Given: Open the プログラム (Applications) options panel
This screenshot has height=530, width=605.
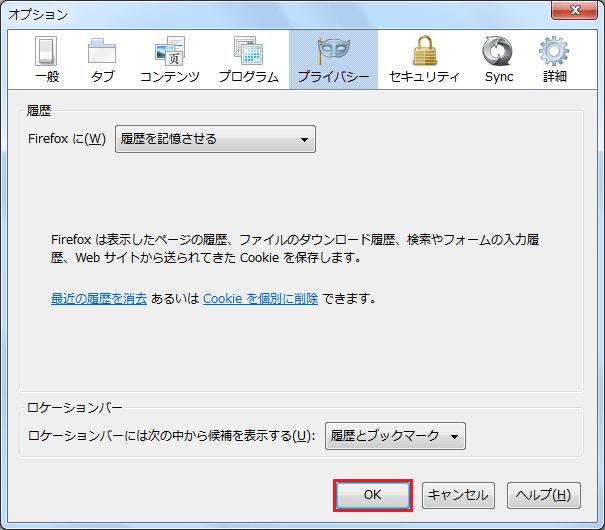Looking at the screenshot, I should pyautogui.click(x=248, y=60).
